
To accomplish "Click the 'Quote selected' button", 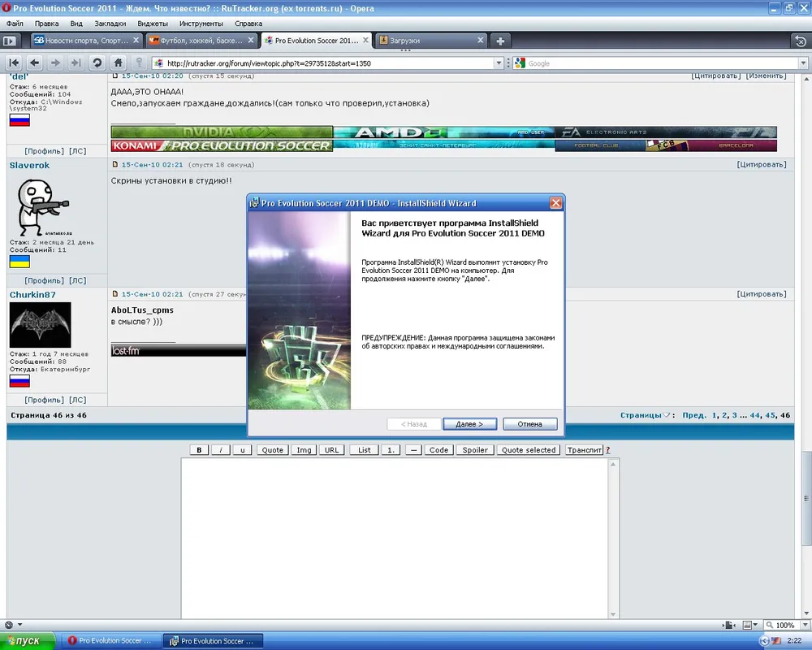I will click(529, 450).
